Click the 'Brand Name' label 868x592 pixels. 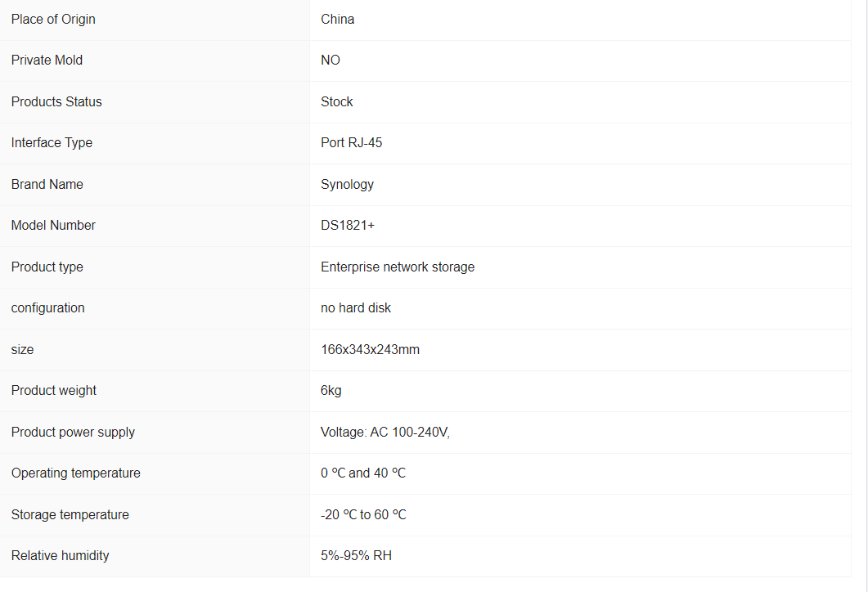point(47,184)
